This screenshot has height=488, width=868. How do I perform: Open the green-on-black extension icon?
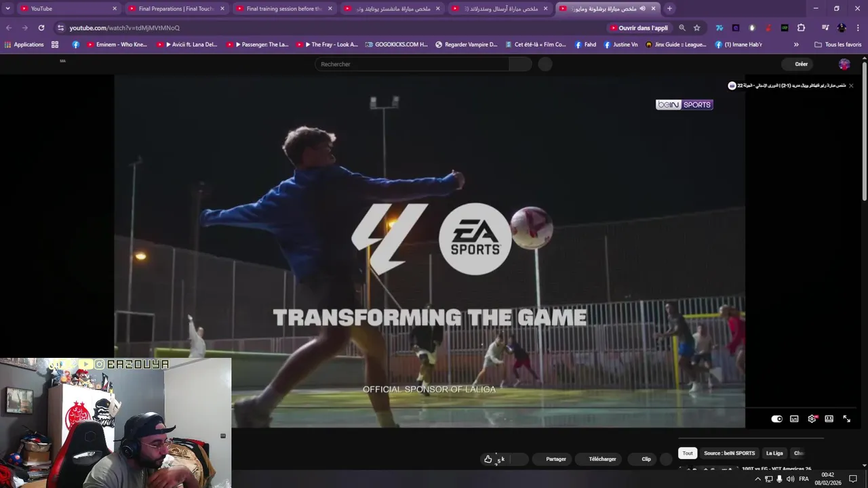coord(785,28)
